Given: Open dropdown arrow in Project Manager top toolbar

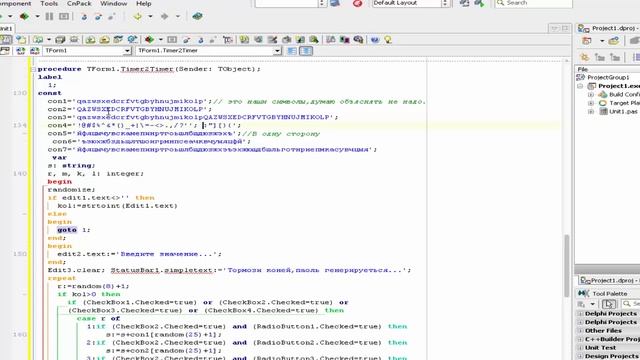Looking at the screenshot, I should (x=602, y=41).
